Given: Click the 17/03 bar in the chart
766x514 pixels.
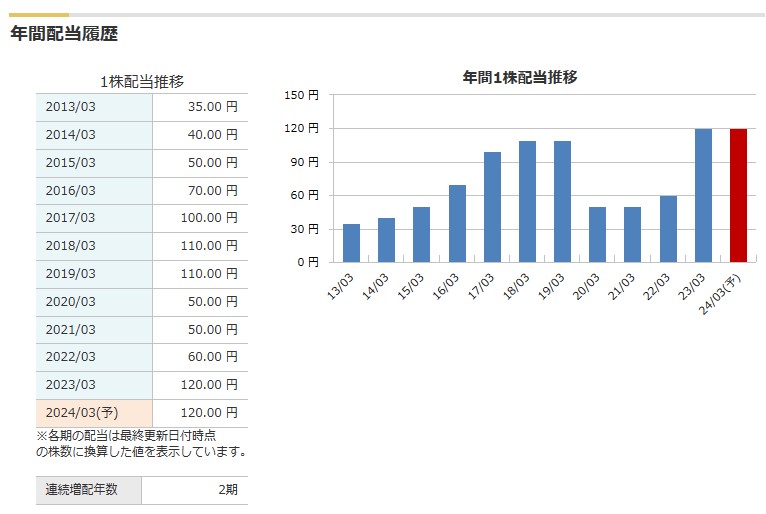Looking at the screenshot, I should tap(492, 207).
